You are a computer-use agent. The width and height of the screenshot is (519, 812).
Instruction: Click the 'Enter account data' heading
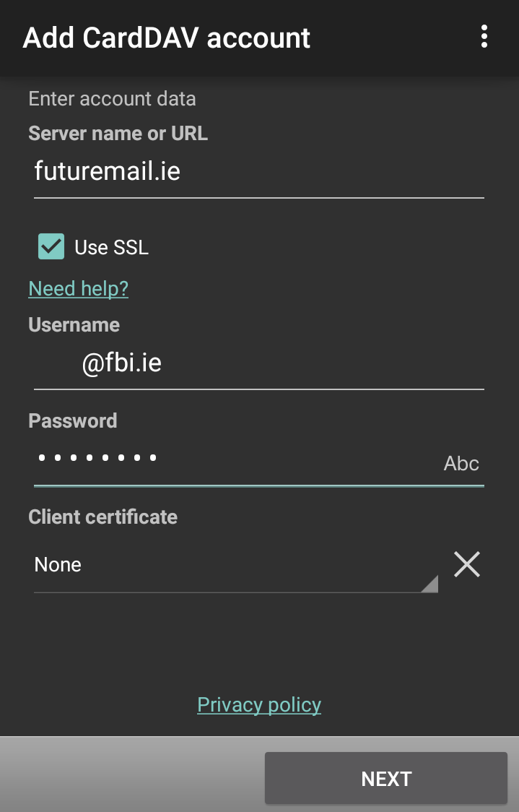(x=113, y=98)
